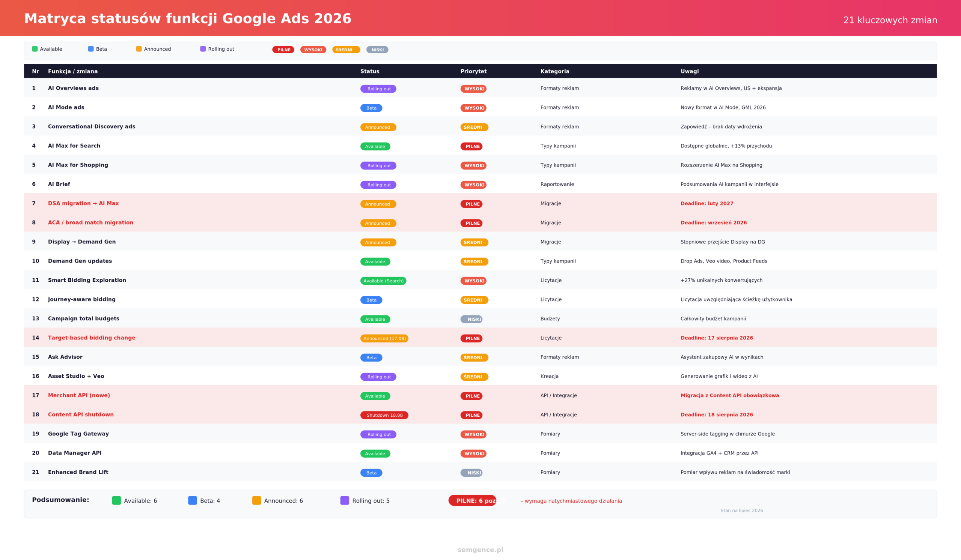Viewport: 961px width, 560px height.
Task: Click the blue Beta legend swatch
Action: point(91,49)
